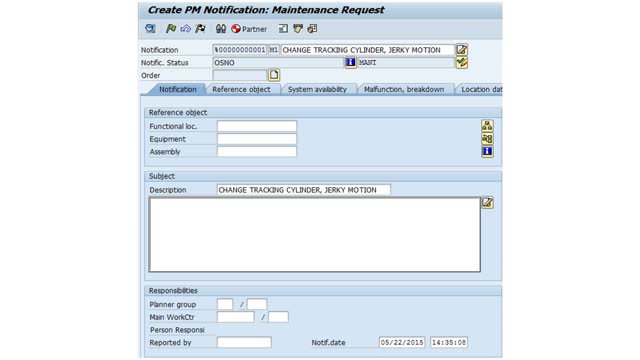Screen dimensions: 640x360
Task: Click the yellow stamp toolbar icon
Action: point(298,29)
